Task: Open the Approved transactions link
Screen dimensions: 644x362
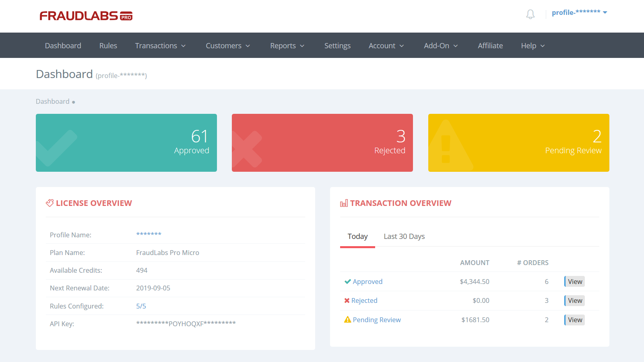Action: 367,282
